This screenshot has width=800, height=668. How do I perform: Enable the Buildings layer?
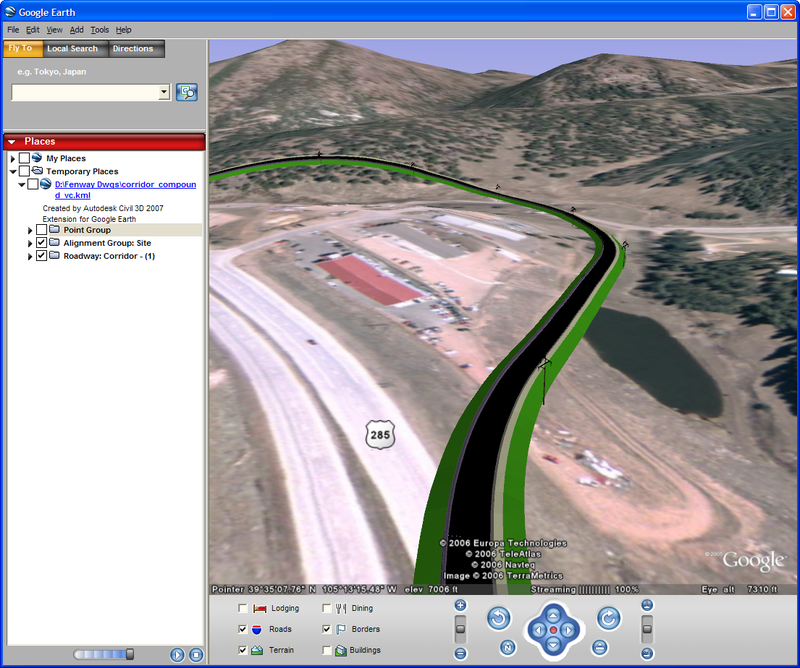[325, 650]
